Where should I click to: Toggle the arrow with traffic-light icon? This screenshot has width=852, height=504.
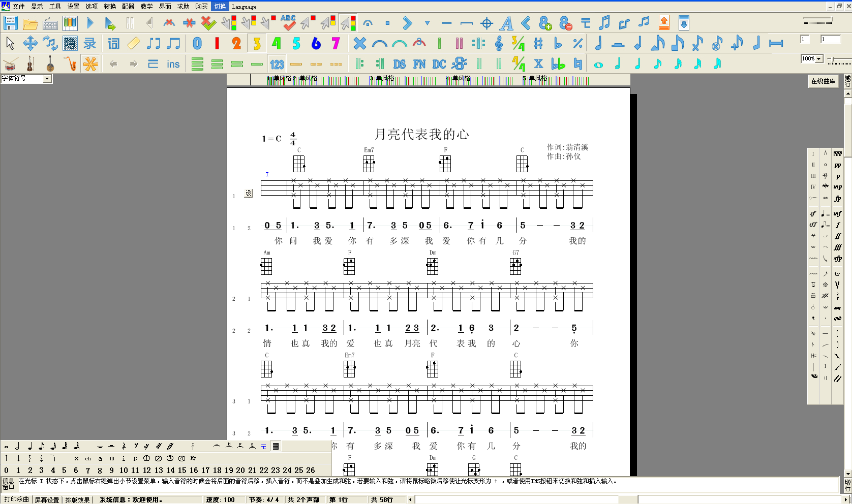348,23
